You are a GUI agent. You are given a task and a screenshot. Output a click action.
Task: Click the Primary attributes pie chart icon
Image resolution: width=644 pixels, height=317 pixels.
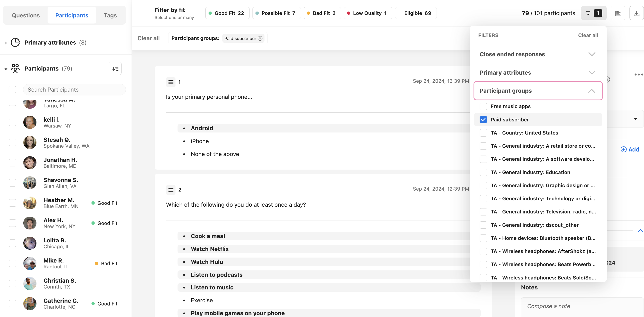tap(15, 42)
